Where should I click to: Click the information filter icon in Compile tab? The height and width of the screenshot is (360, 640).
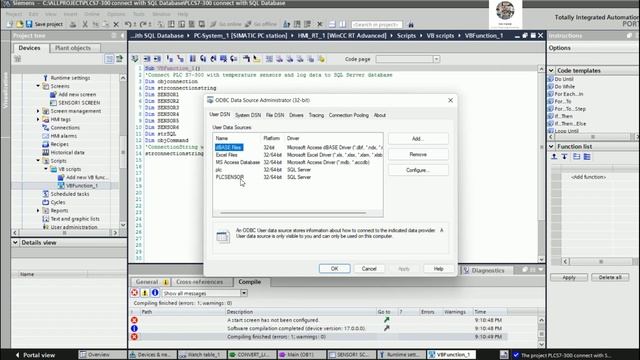[155, 293]
